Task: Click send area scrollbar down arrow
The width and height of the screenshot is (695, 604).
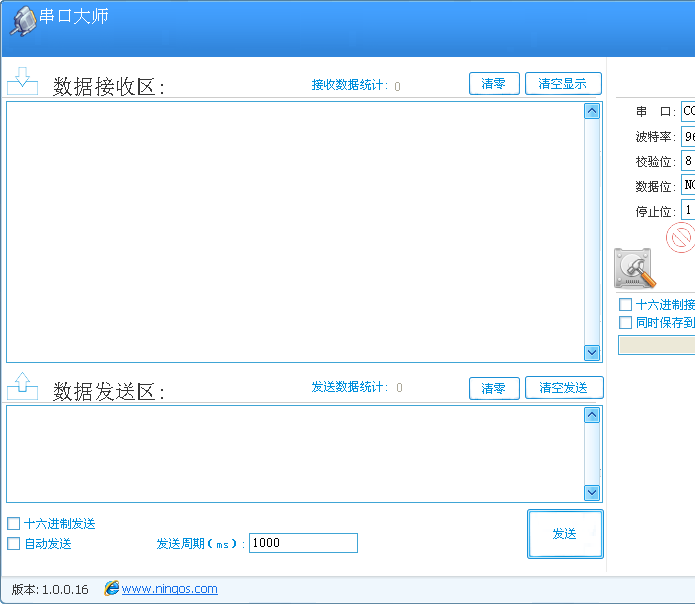Action: [592, 492]
